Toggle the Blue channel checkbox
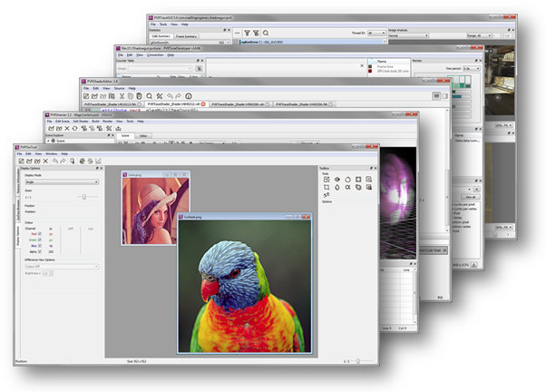The width and height of the screenshot is (546, 392). [x=40, y=246]
